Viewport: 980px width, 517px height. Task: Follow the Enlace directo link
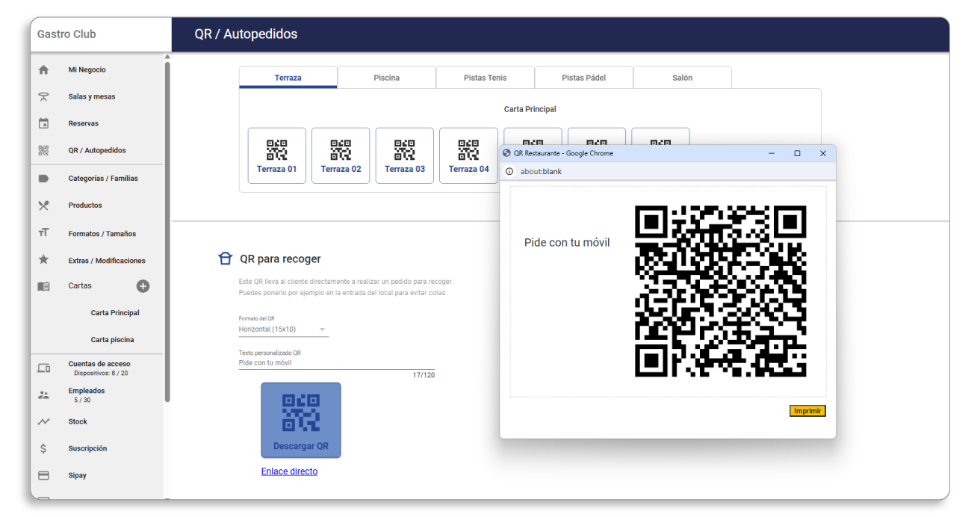(x=289, y=471)
